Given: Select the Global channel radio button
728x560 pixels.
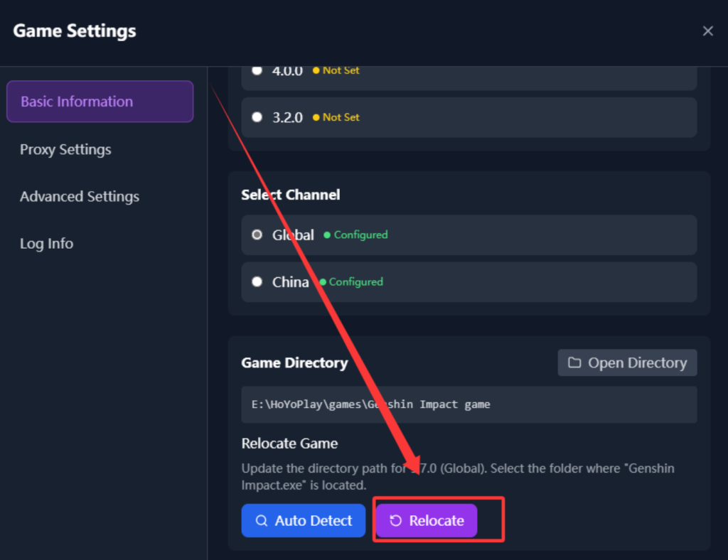Looking at the screenshot, I should point(257,235).
